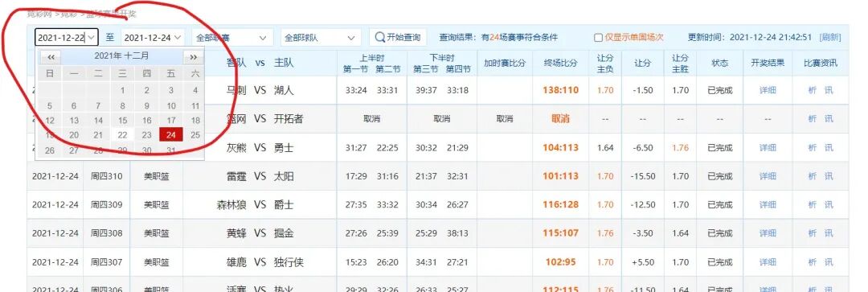Pick day 9 in the calendar
Image resolution: width=868 pixels, height=292 pixels.
147,105
